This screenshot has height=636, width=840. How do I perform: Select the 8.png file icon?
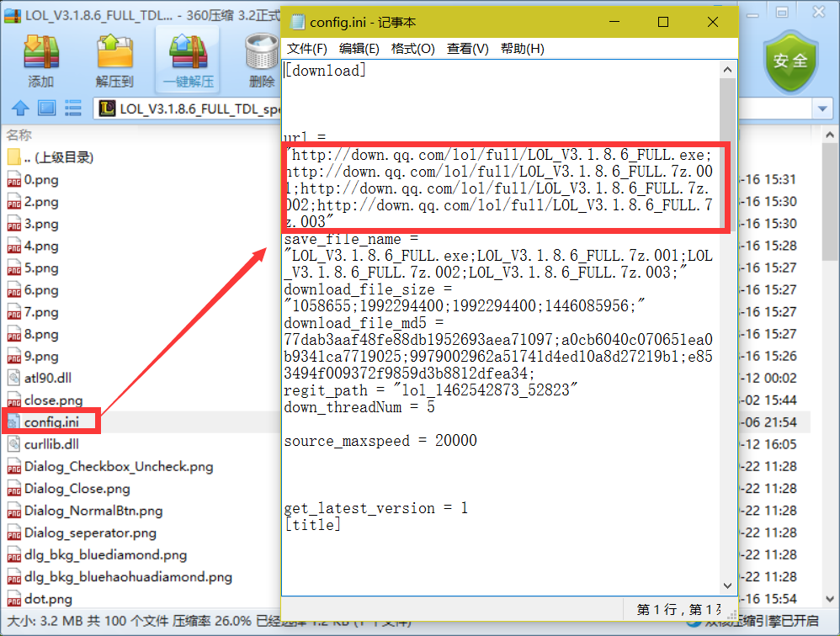[x=14, y=335]
